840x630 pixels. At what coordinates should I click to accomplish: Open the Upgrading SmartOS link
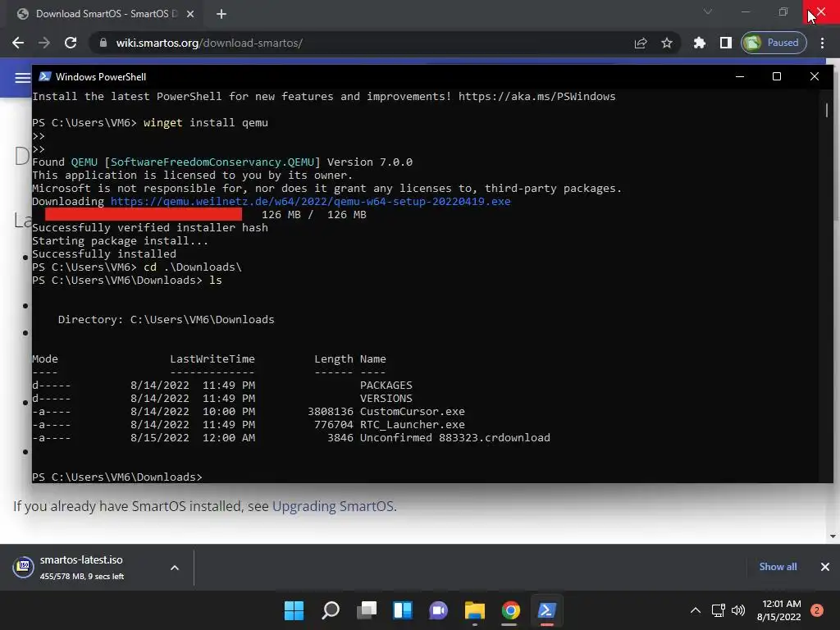(x=333, y=506)
